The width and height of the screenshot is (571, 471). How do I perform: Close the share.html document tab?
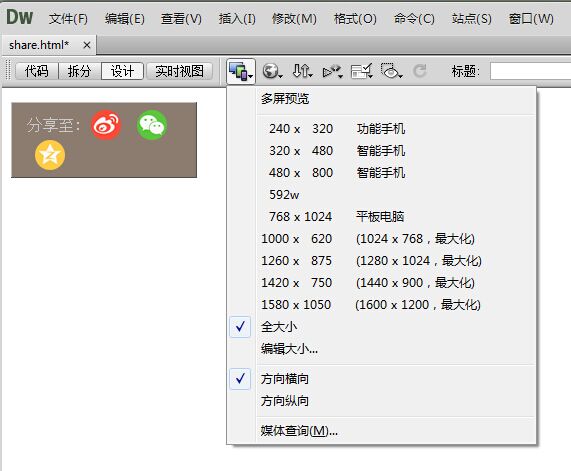click(87, 45)
